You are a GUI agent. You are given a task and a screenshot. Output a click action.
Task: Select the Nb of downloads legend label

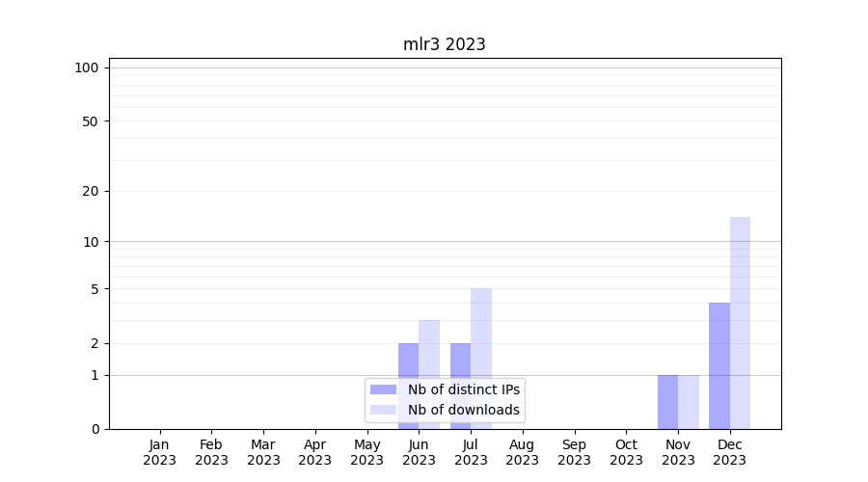[464, 410]
